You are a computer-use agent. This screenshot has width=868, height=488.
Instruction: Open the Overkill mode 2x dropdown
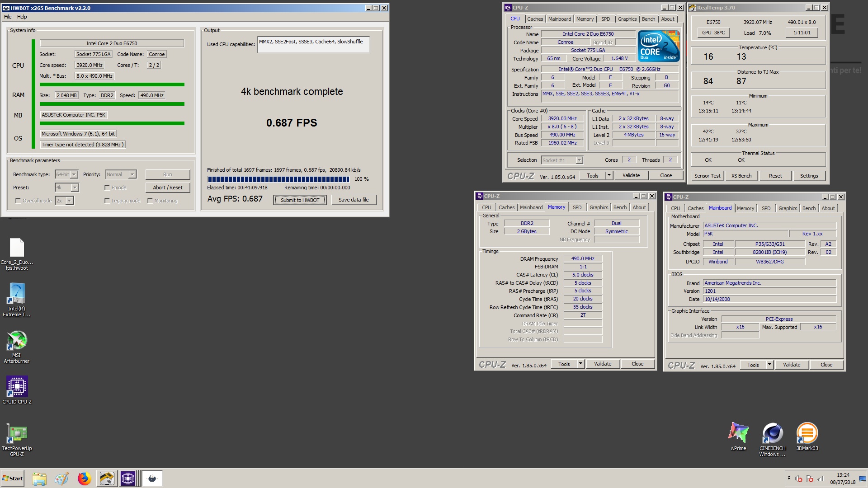point(70,201)
